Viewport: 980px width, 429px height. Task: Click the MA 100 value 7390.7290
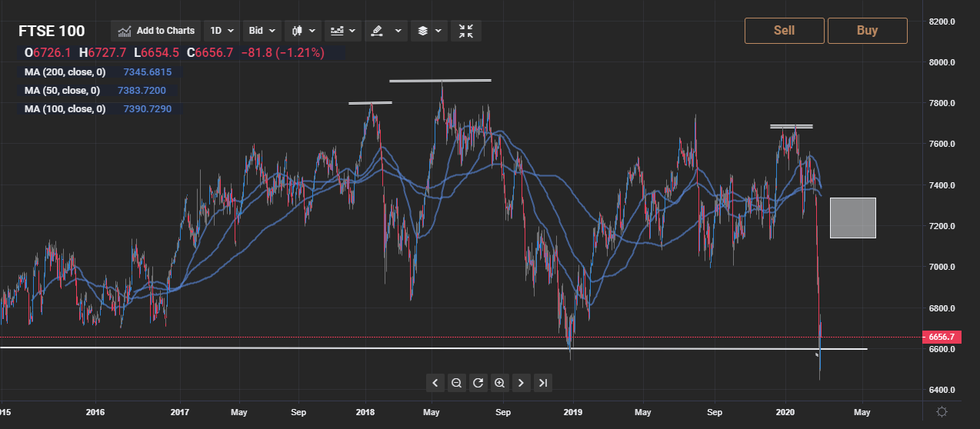pyautogui.click(x=147, y=109)
